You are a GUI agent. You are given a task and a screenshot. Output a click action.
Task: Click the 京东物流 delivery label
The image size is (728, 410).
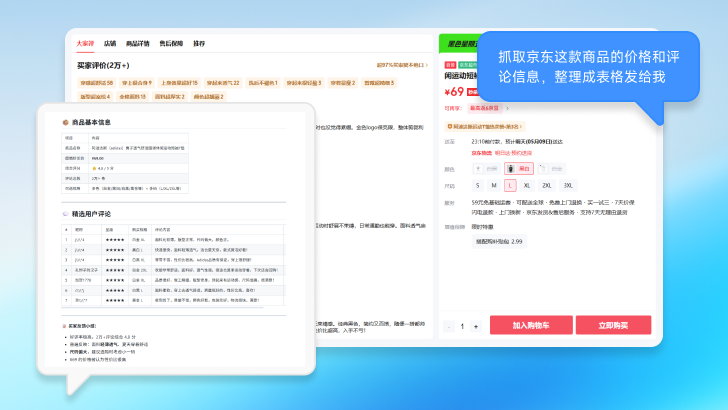tap(481, 153)
